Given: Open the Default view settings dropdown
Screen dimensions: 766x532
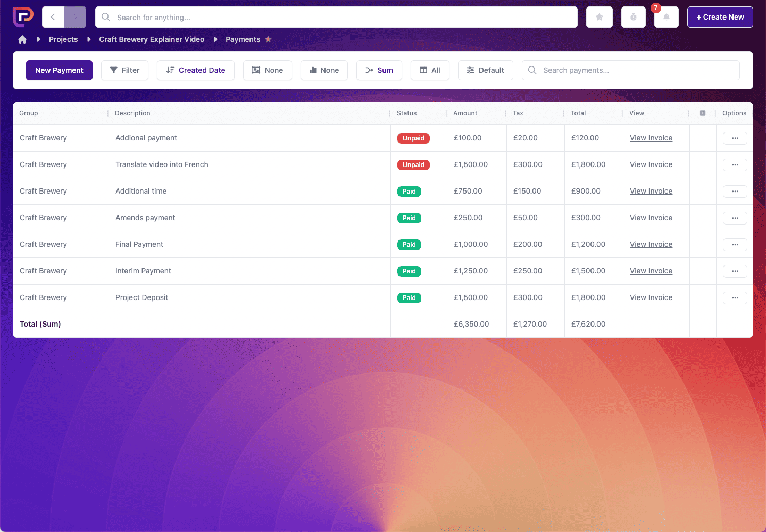Looking at the screenshot, I should tap(486, 70).
